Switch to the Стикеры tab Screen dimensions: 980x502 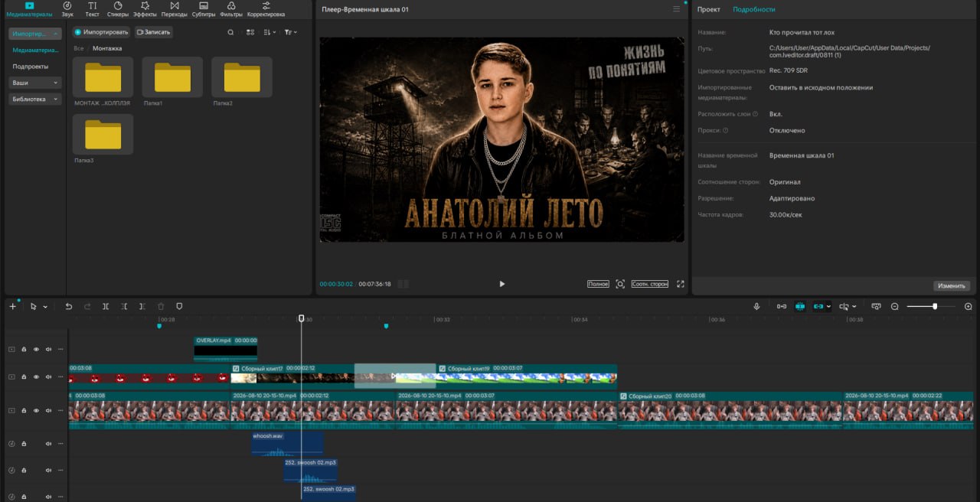(117, 9)
